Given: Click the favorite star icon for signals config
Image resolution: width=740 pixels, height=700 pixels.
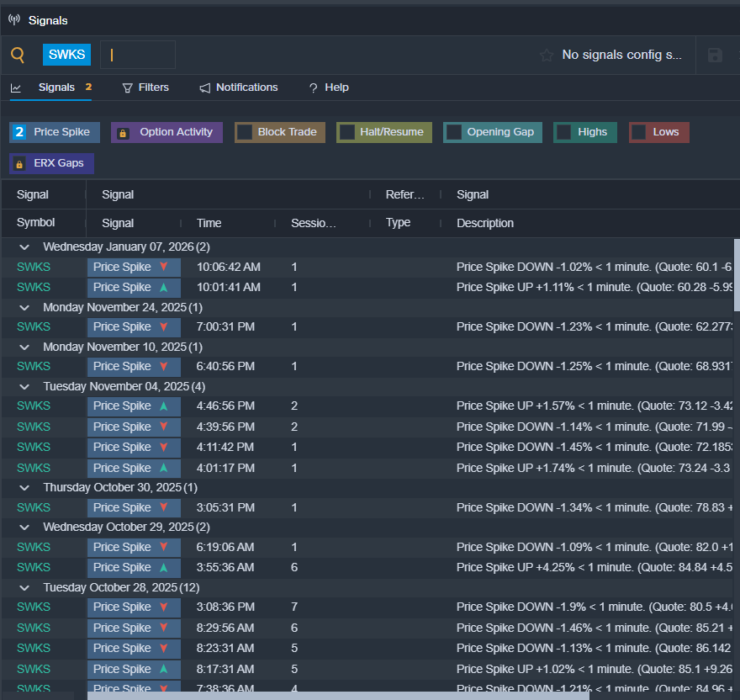Looking at the screenshot, I should pyautogui.click(x=547, y=55).
